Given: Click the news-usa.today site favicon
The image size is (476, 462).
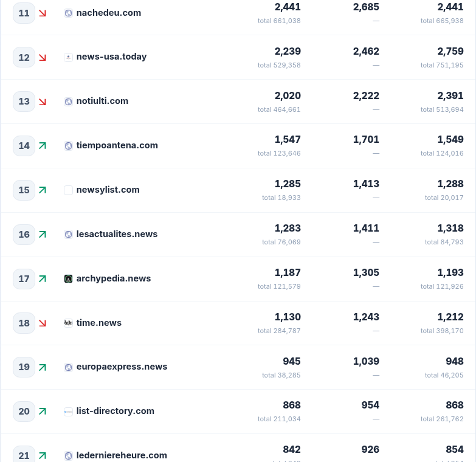Looking at the screenshot, I should 68,57.
